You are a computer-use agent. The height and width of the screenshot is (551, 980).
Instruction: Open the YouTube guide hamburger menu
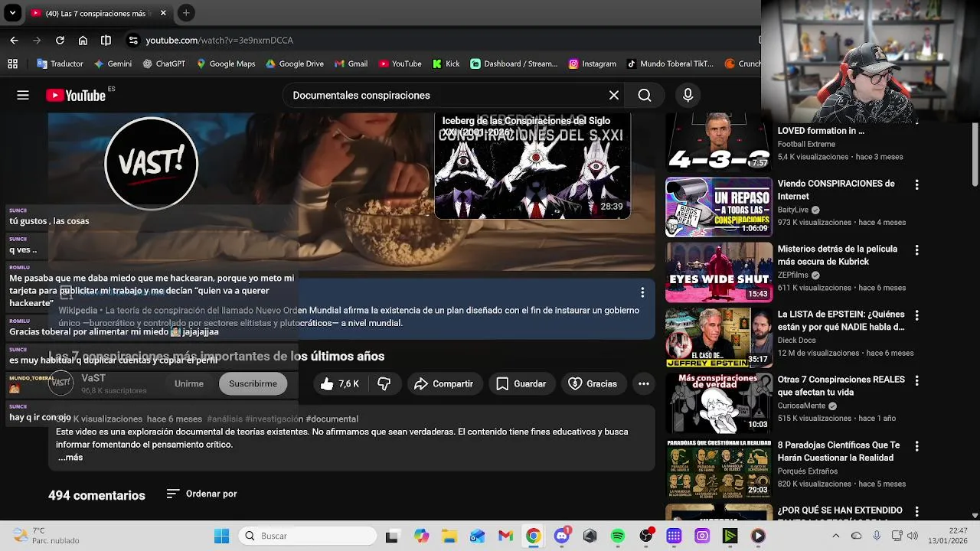[23, 95]
